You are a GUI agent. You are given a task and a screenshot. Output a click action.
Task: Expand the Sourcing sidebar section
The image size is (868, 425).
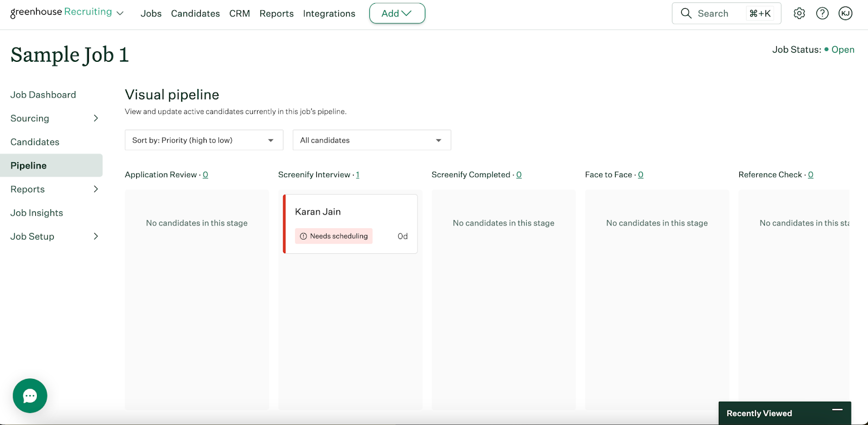(96, 118)
